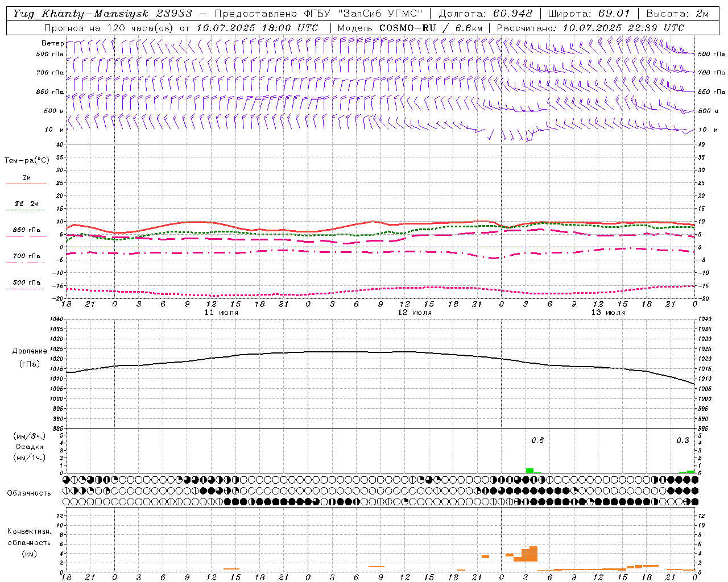Click the 10 м wind level label on left
Viewport: 728px width, 582px height.
(55, 130)
